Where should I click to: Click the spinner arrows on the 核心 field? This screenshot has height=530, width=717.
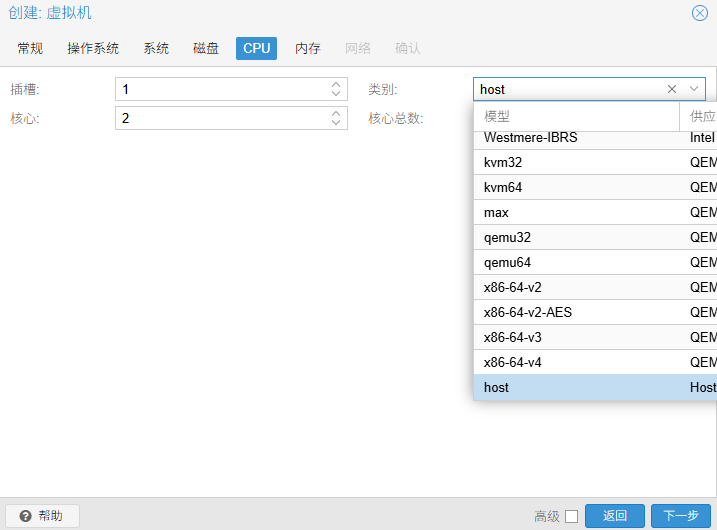coord(336,118)
